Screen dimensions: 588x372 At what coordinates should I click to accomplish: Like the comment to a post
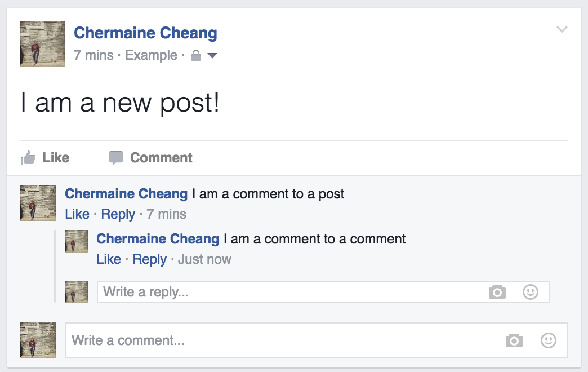pos(77,214)
